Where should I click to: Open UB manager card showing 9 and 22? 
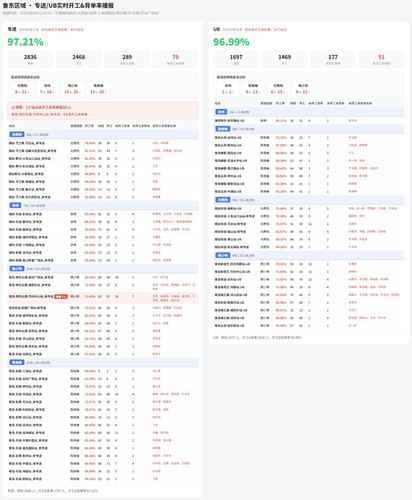pyautogui.click(x=303, y=89)
